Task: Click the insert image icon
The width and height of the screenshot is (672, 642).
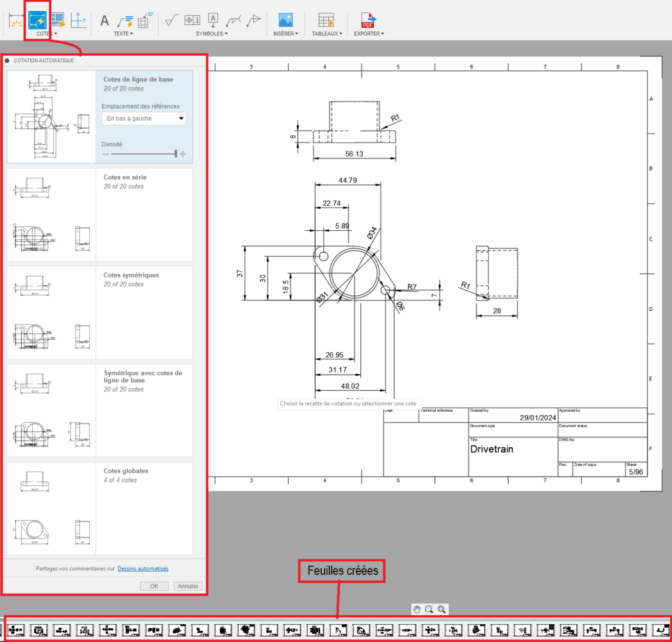Action: pos(285,20)
